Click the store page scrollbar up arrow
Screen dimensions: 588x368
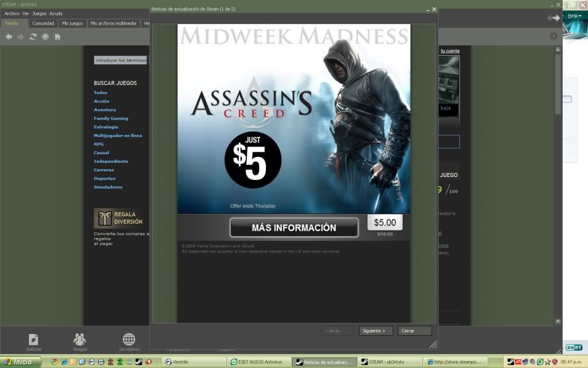point(558,49)
